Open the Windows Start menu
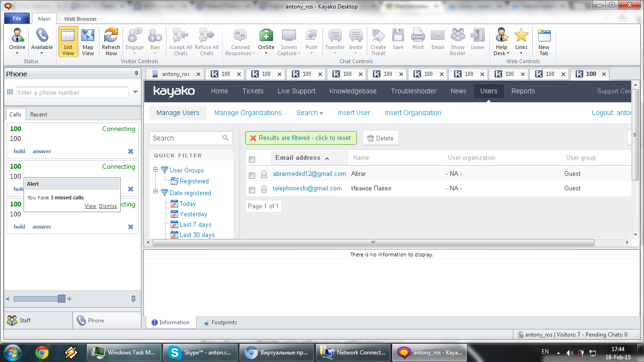Viewport: 644px width, 362px height. (12, 352)
